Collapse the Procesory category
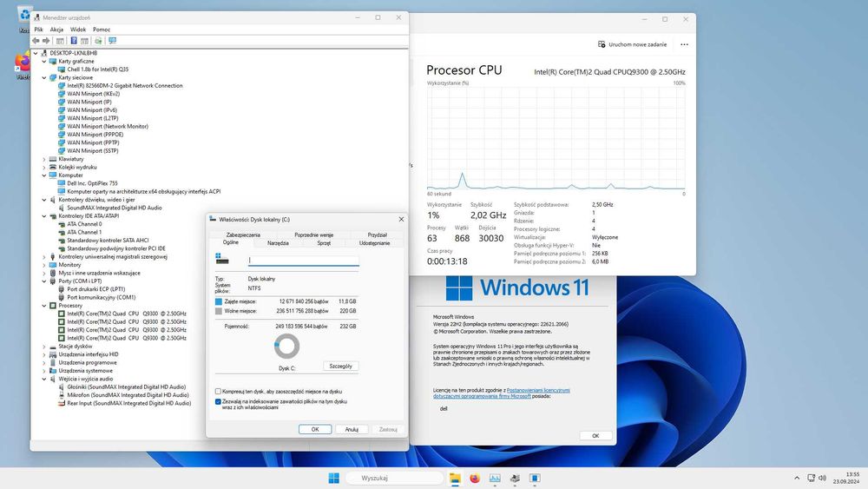The image size is (868, 489). (x=44, y=306)
